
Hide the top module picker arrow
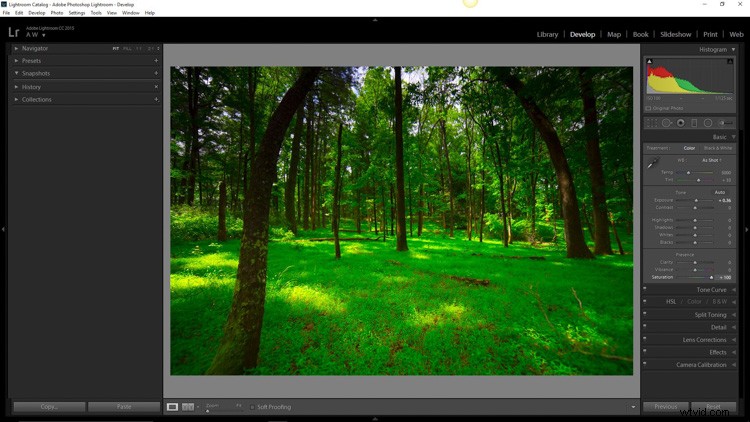[x=375, y=20]
